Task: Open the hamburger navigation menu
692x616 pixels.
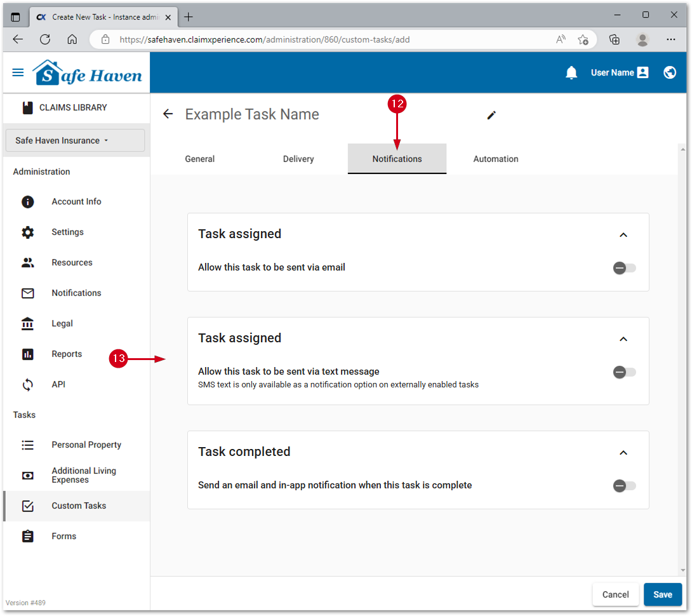Action: pos(18,72)
